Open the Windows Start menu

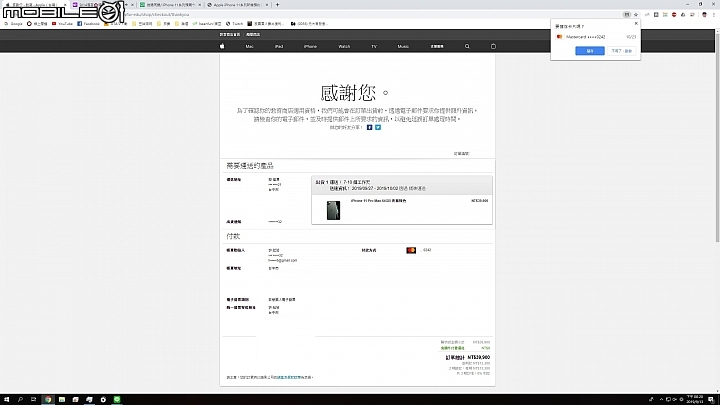[6, 399]
